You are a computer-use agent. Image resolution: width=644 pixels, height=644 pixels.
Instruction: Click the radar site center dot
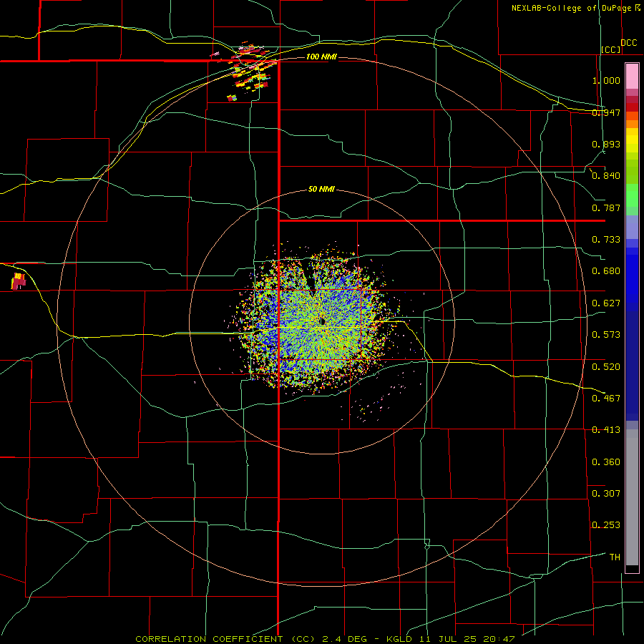click(x=323, y=321)
